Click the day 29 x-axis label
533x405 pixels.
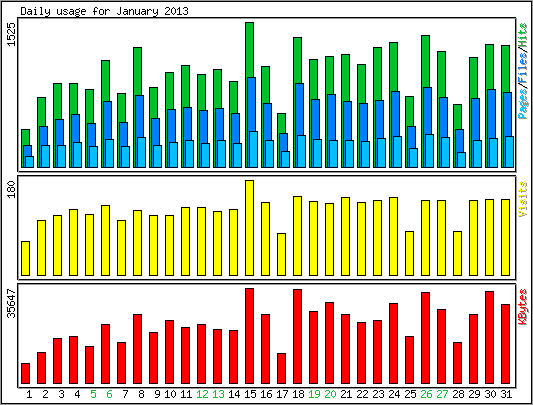coord(475,394)
